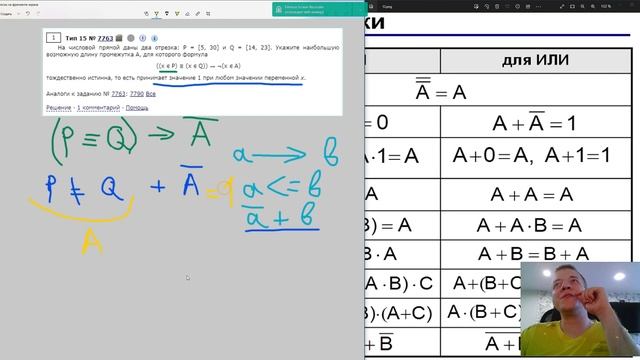Click the rotate icon in dark viewer toolbar

coord(487,7)
